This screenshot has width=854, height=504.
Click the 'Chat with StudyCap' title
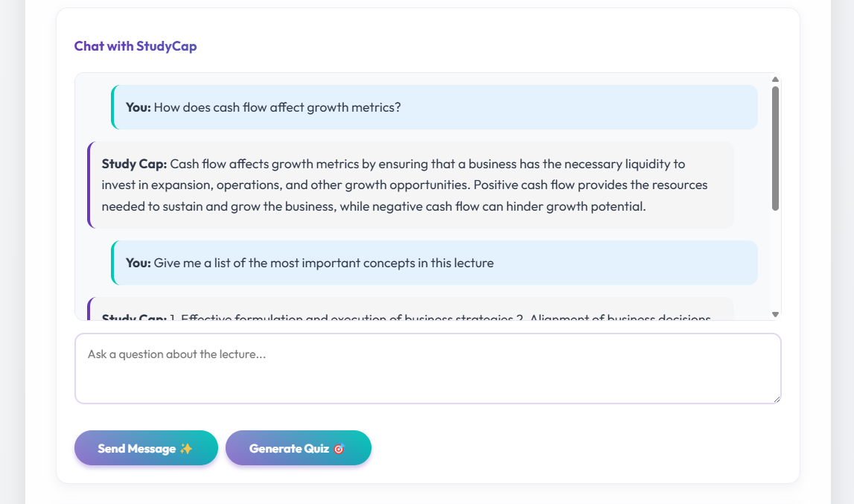(135, 45)
